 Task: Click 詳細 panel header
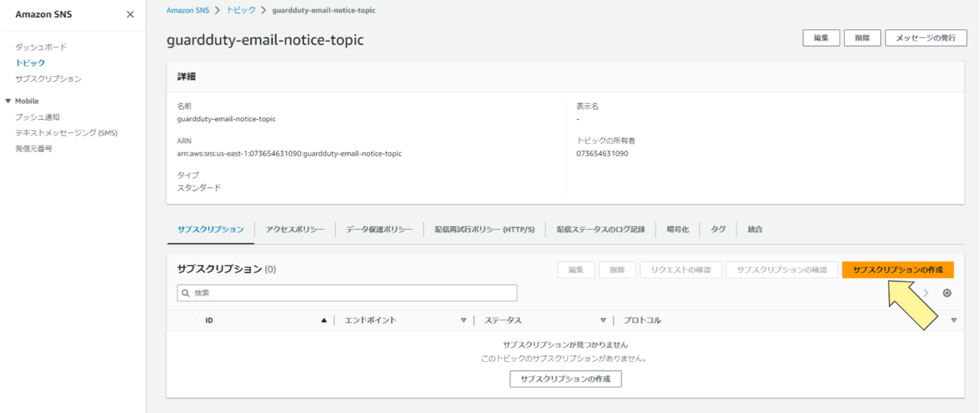coord(186,77)
